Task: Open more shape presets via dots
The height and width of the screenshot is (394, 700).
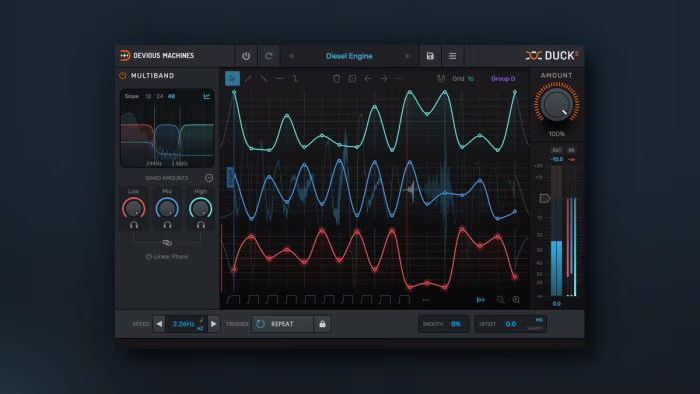Action: [426, 300]
